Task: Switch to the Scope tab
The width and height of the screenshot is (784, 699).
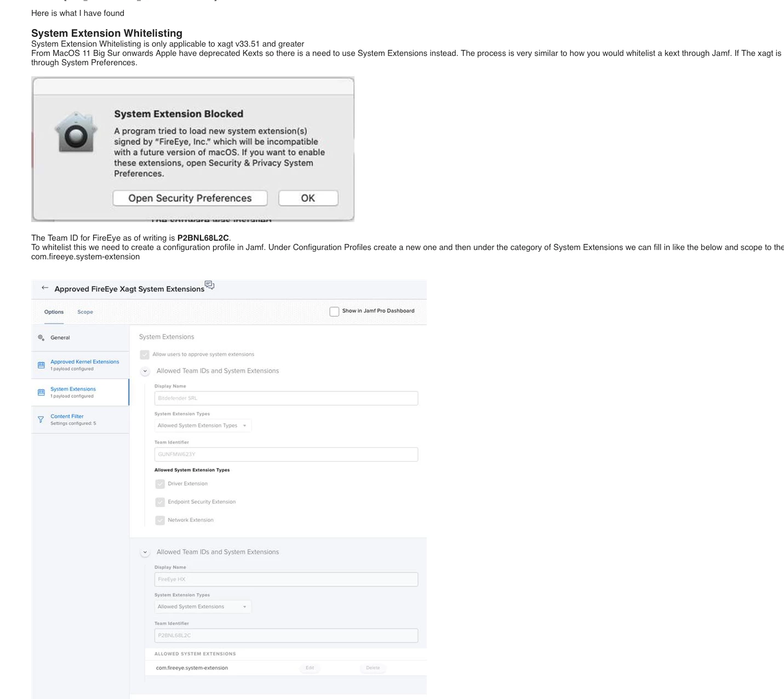Action: [85, 312]
